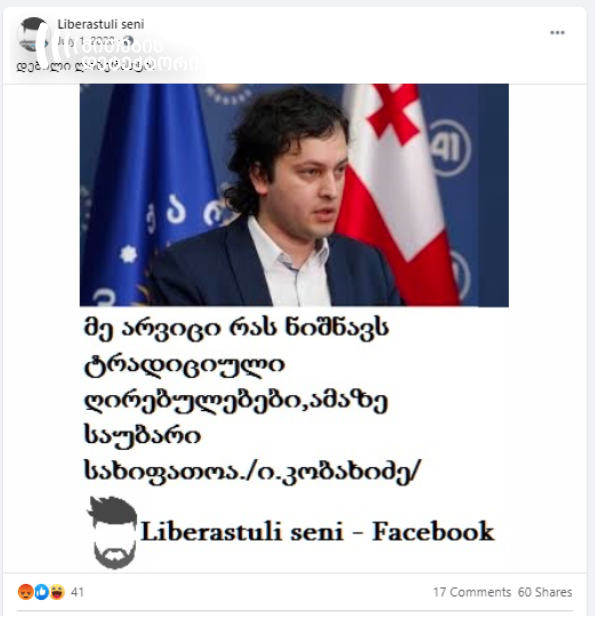This screenshot has width=595, height=617.
Task: Click the large Georgian quote text
Action: 253,399
